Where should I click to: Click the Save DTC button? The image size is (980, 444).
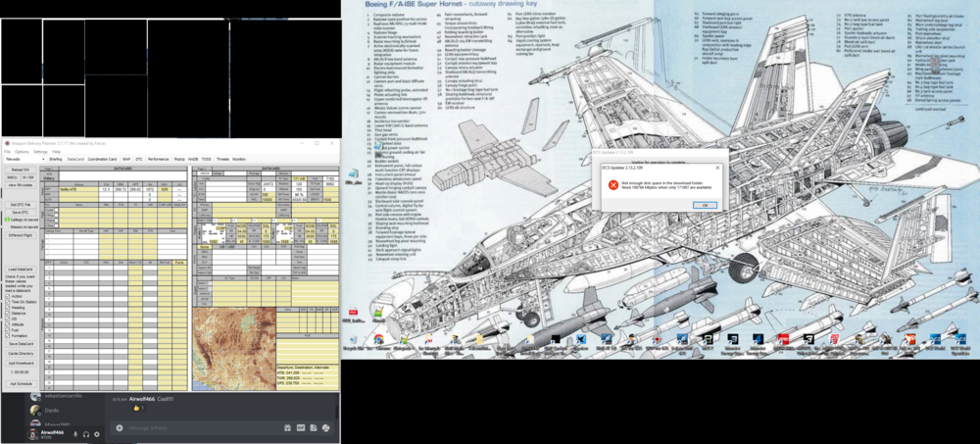tap(20, 213)
